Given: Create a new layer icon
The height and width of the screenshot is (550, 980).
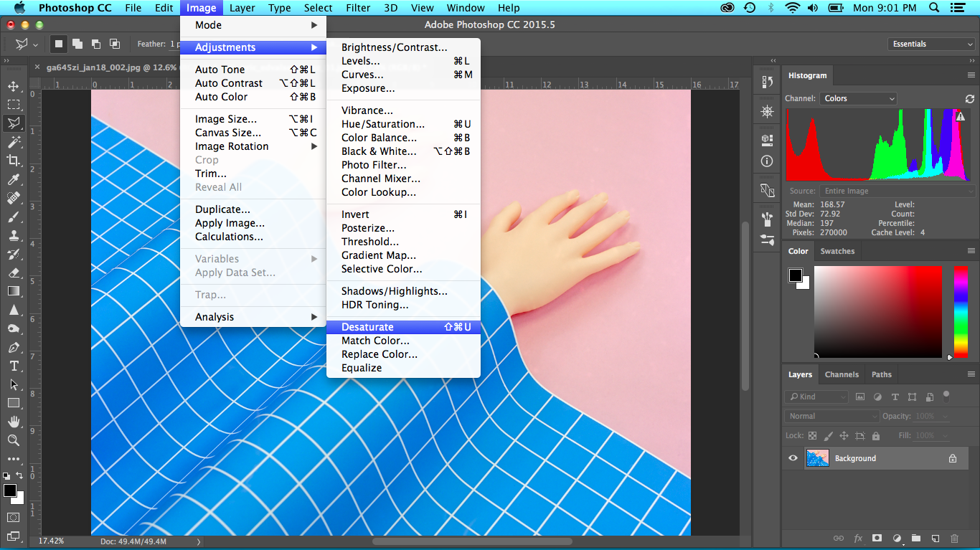Looking at the screenshot, I should click(935, 538).
